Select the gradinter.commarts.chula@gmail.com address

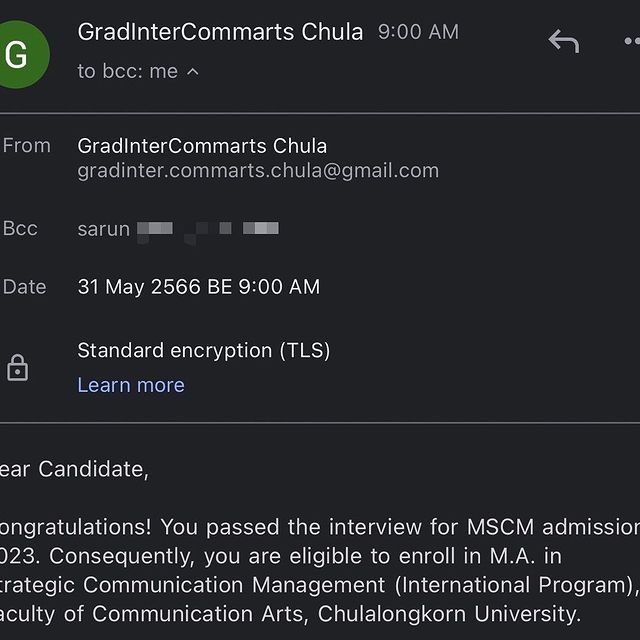(x=258, y=171)
